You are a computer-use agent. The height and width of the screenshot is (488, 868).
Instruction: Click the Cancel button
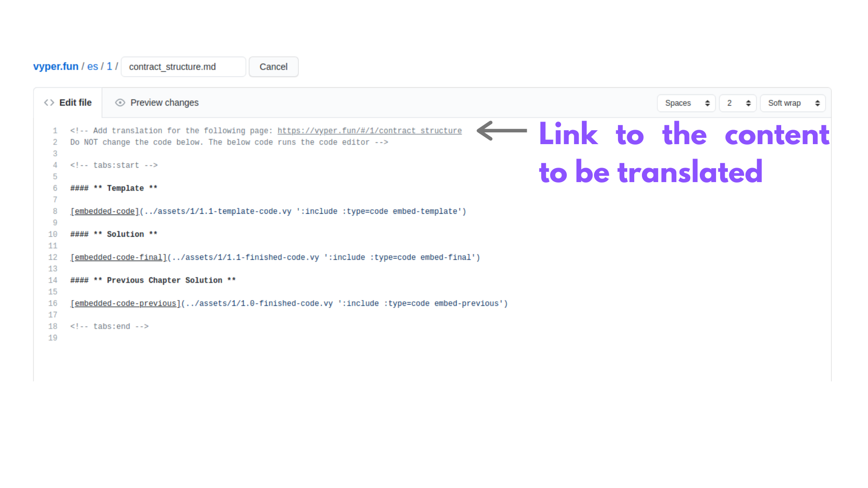point(273,66)
